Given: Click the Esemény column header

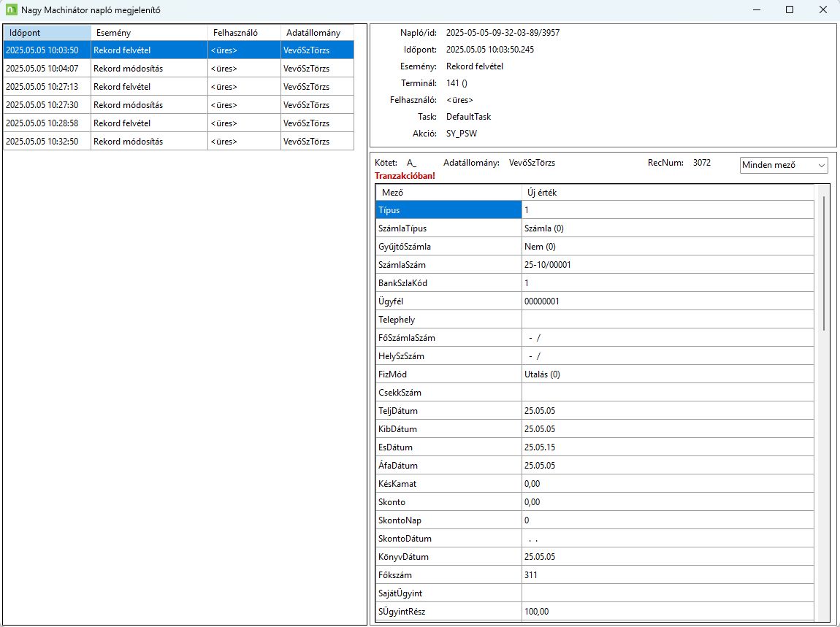Looking at the screenshot, I should pyautogui.click(x=149, y=33).
